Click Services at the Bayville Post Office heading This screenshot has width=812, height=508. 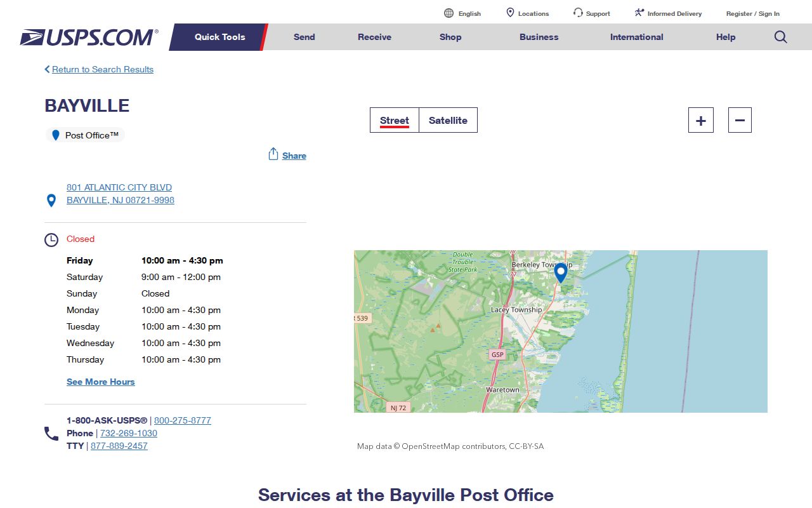point(406,495)
